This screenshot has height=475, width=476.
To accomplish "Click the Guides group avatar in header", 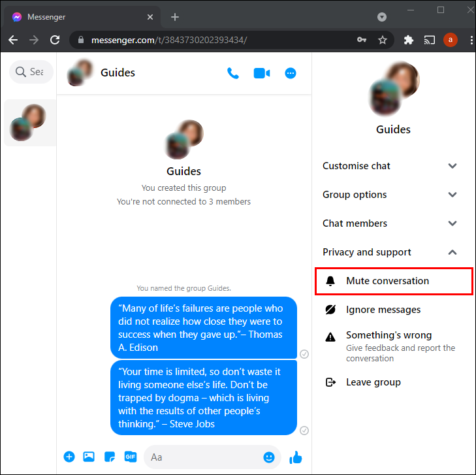I will pos(80,73).
